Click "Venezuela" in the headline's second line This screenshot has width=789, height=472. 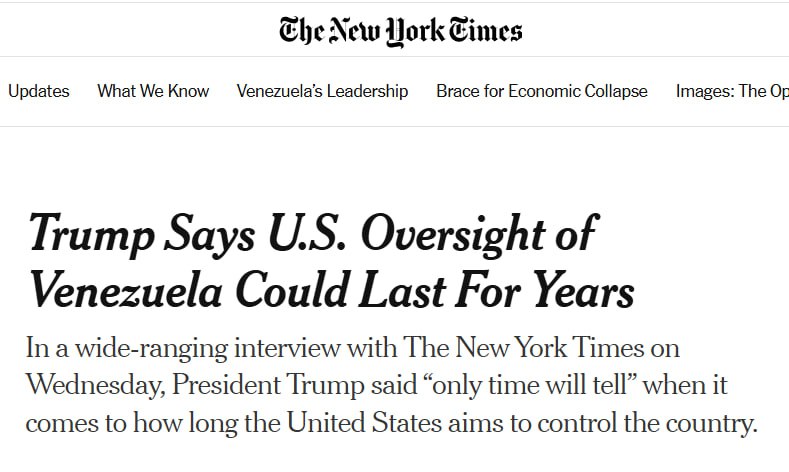click(125, 290)
